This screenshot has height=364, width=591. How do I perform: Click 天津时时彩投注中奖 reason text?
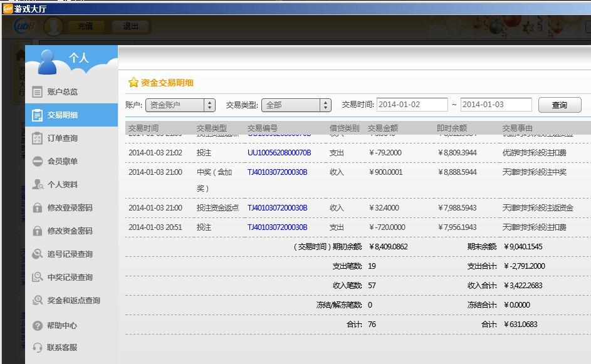click(534, 172)
